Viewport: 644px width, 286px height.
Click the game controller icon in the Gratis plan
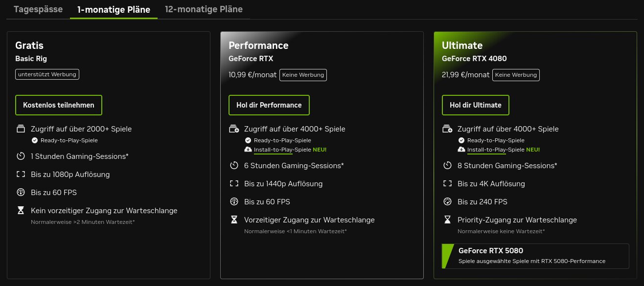20,128
